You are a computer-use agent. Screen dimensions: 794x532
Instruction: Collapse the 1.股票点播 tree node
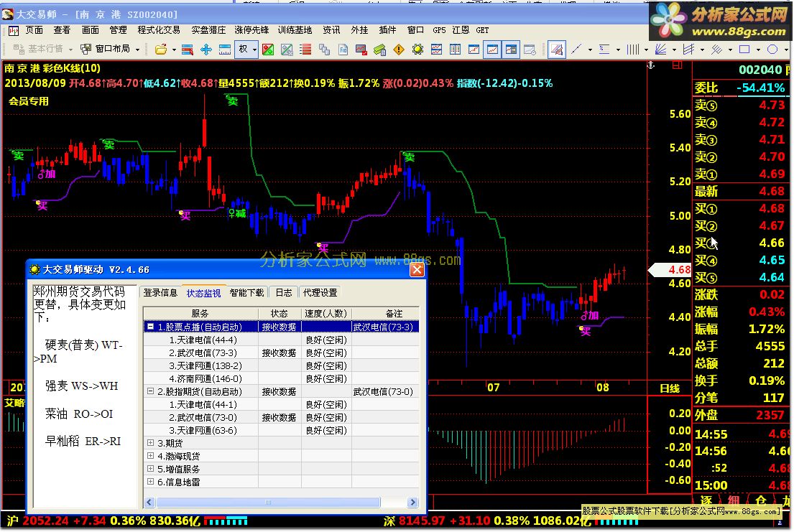[x=150, y=327]
